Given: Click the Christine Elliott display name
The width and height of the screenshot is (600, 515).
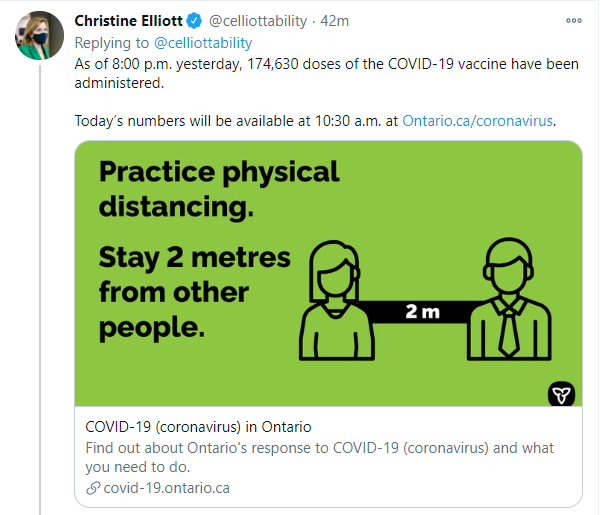Looking at the screenshot, I should [129, 21].
